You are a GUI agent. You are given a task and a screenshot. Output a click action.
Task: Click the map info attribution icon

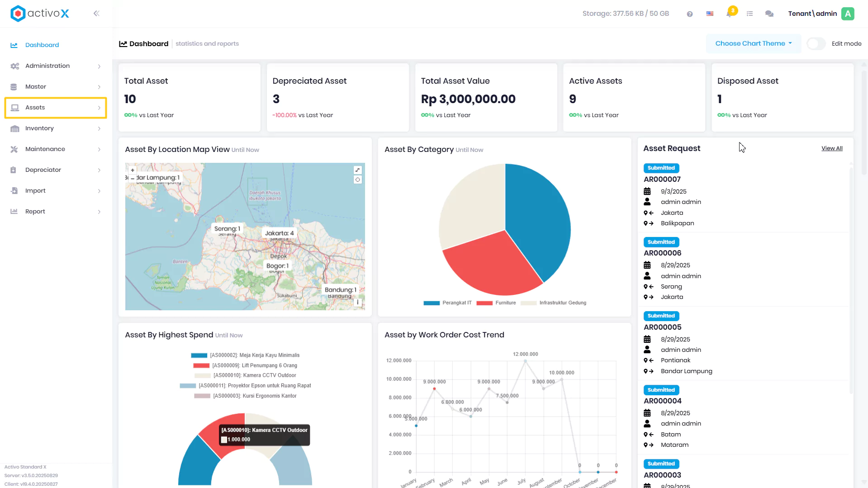click(x=358, y=302)
